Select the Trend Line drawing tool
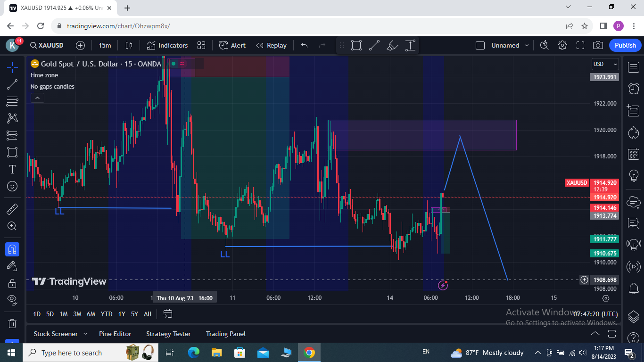This screenshot has width=644, height=362. pos(12,84)
